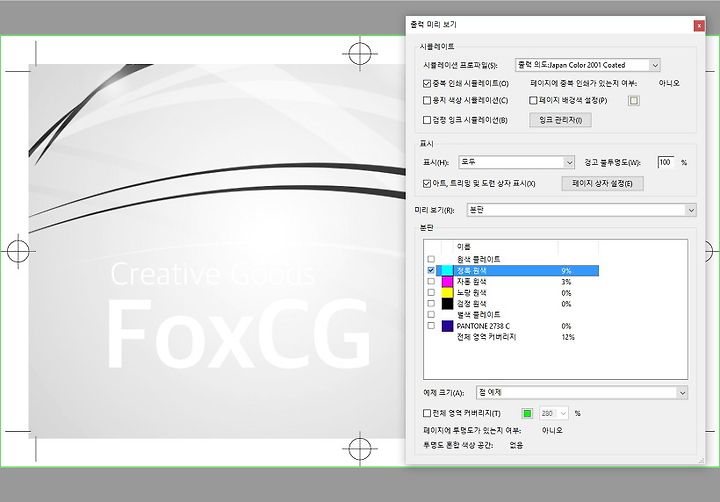
Task: Check the PANTONE 2738 C checkbox
Action: point(431,325)
